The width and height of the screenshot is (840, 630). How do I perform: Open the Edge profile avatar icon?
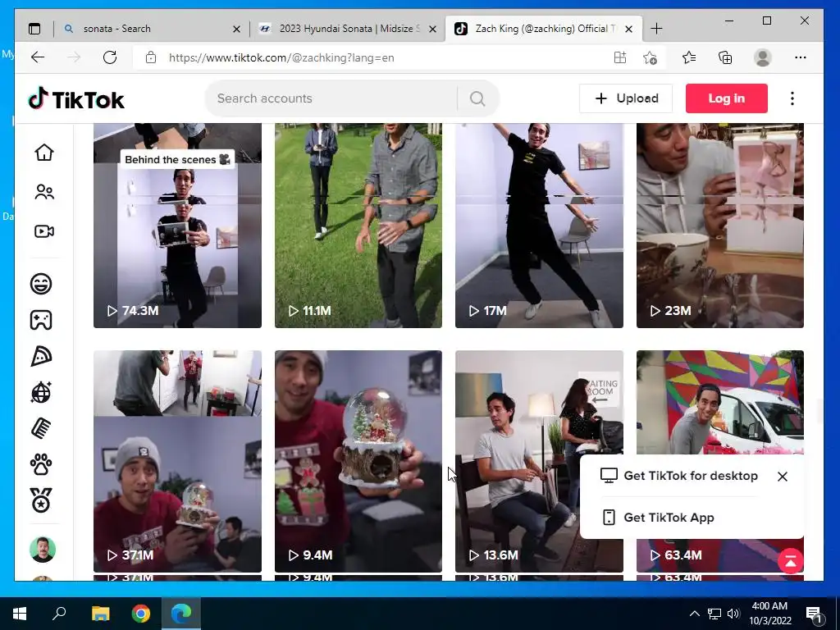pos(762,57)
